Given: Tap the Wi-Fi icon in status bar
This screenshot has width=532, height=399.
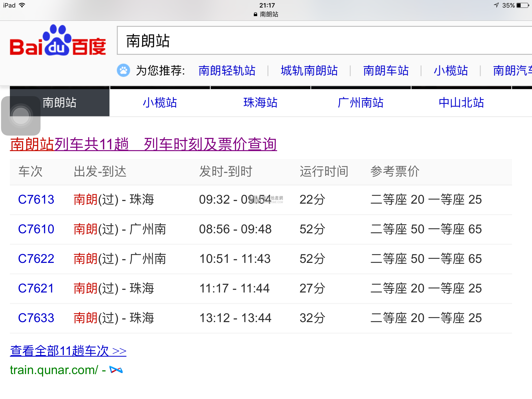Looking at the screenshot, I should coord(22,5).
